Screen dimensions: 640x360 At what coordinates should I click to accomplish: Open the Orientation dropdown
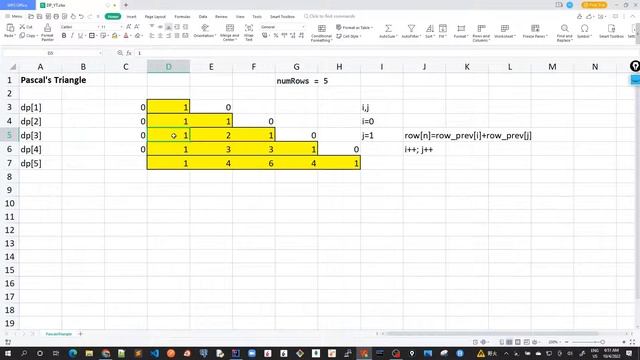205,31
